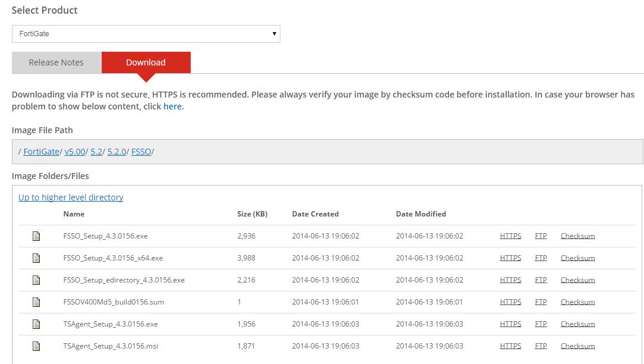
Task: Download FSSO_Setup_4.3.0156_x64.exe via FTP
Action: coord(541,258)
